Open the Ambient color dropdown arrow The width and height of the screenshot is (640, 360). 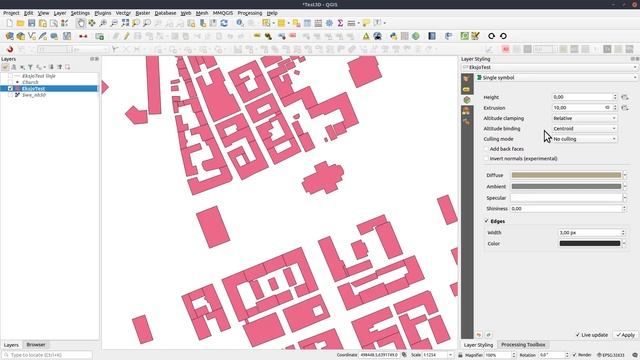point(625,187)
